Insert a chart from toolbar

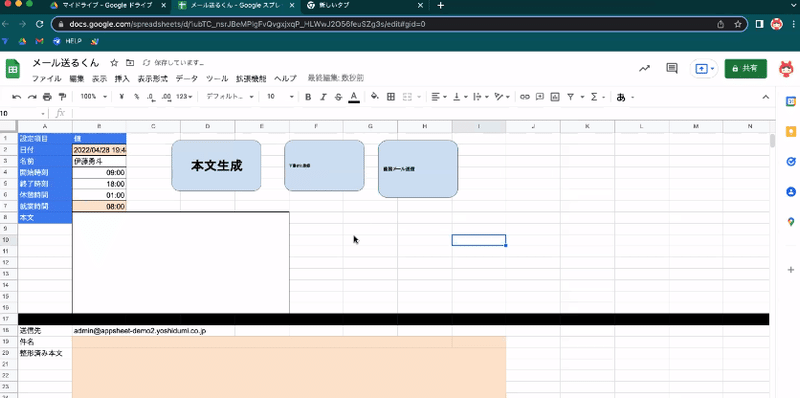[555, 97]
